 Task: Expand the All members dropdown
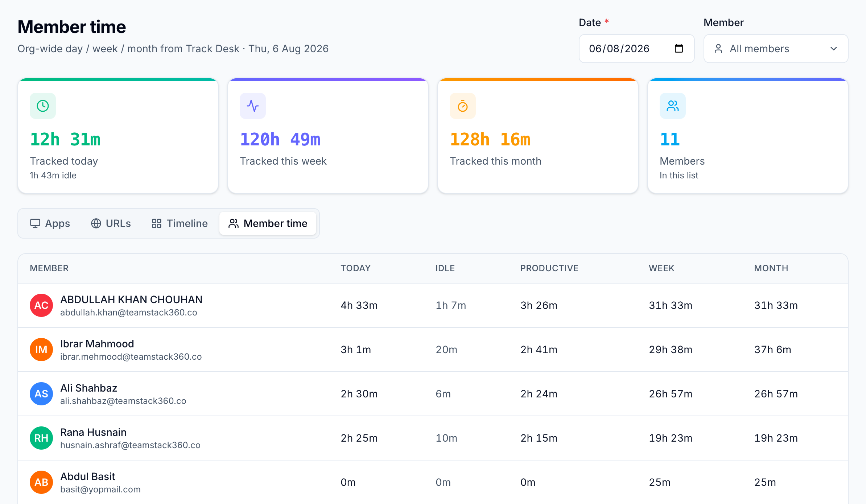pos(776,49)
